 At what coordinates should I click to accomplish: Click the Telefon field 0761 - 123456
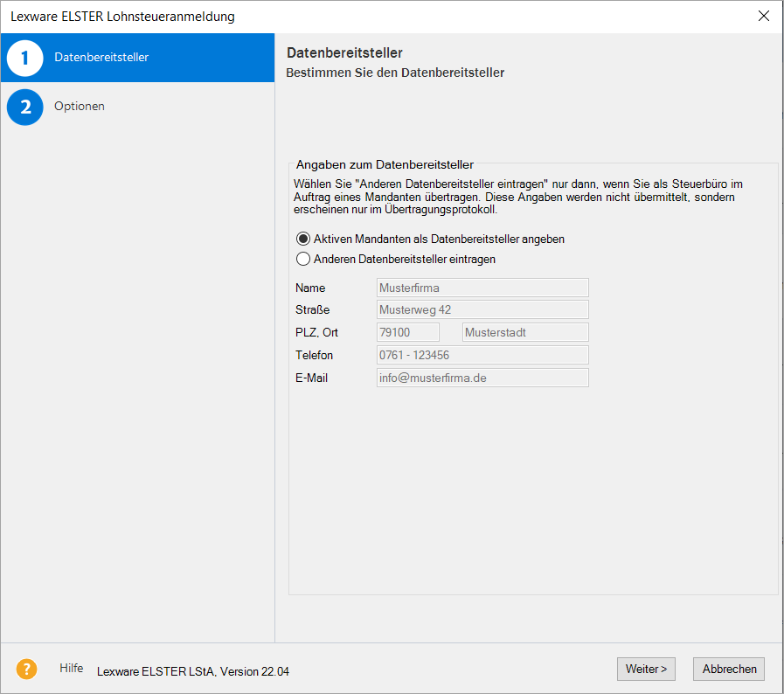[x=482, y=355]
